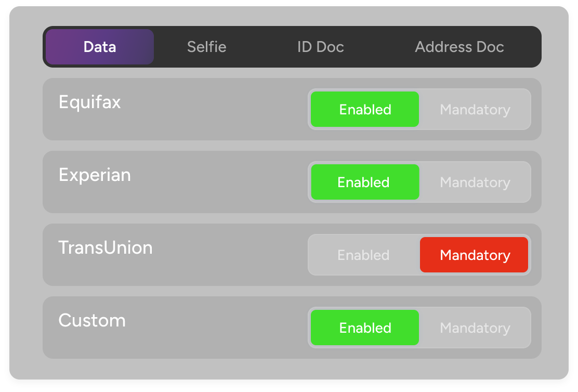Click the TransUnion provider label
The image size is (578, 392).
click(x=106, y=247)
